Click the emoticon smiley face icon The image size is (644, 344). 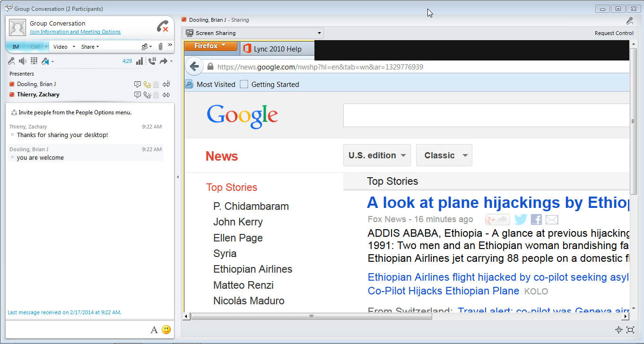166,330
